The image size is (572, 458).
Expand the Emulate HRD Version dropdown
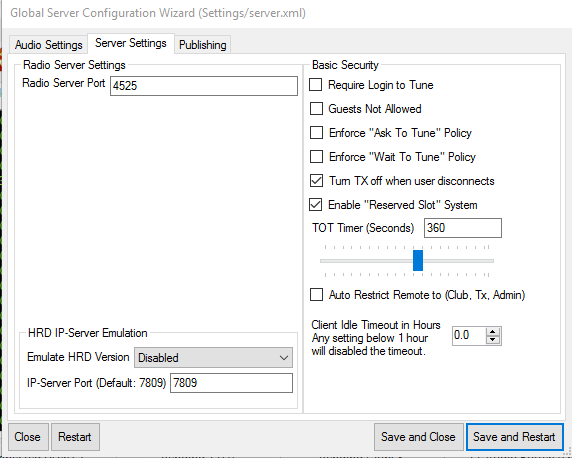[213, 358]
